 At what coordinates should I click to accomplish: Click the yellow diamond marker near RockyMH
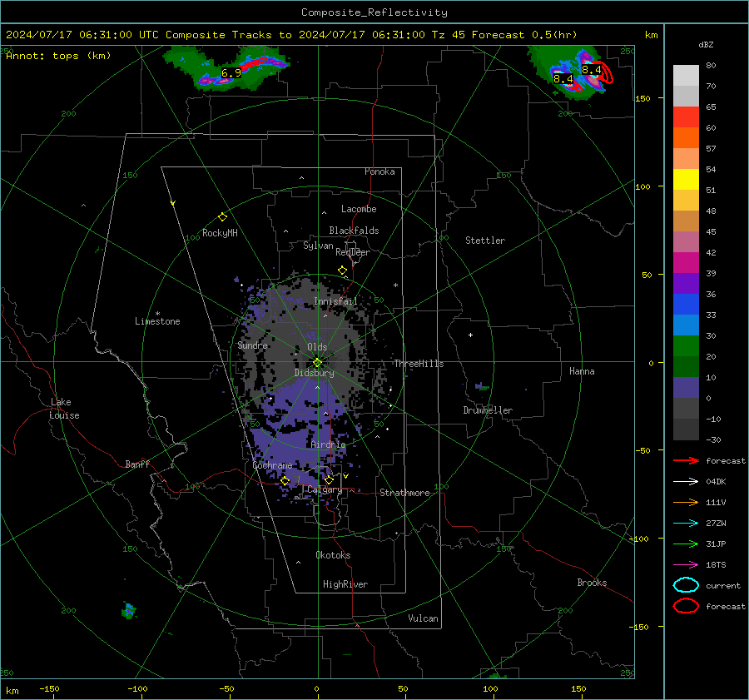[x=222, y=217]
